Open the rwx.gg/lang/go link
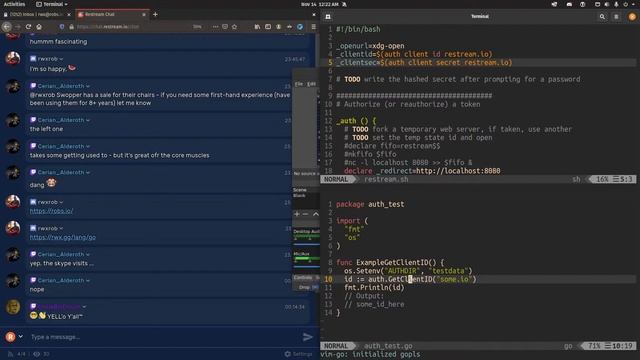The height and width of the screenshot is (360, 640). pyautogui.click(x=63, y=237)
